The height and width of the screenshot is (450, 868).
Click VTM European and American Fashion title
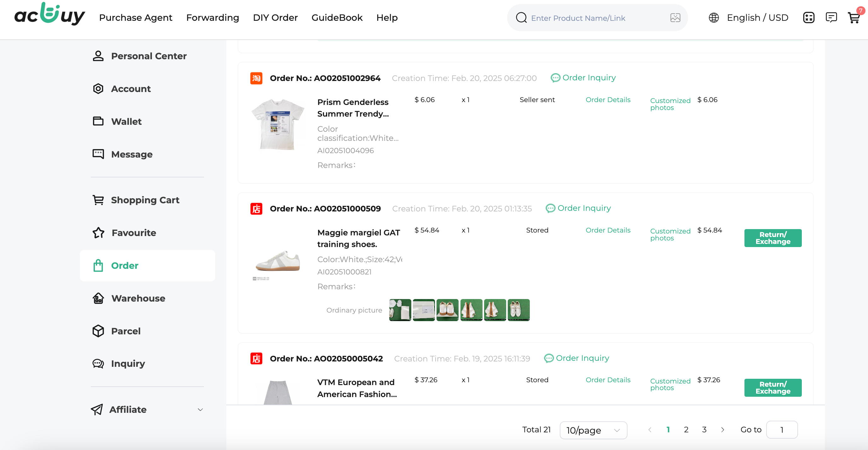tap(357, 388)
